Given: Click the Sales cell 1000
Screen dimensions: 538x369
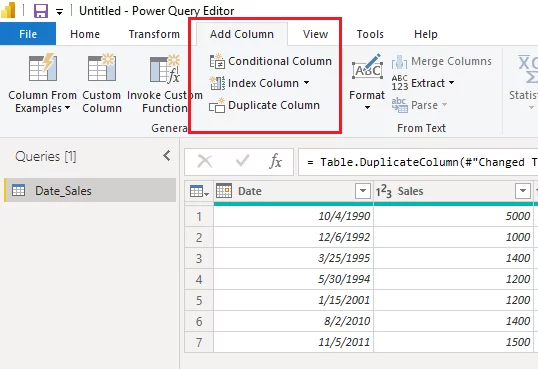Looking at the screenshot, I should point(453,237).
